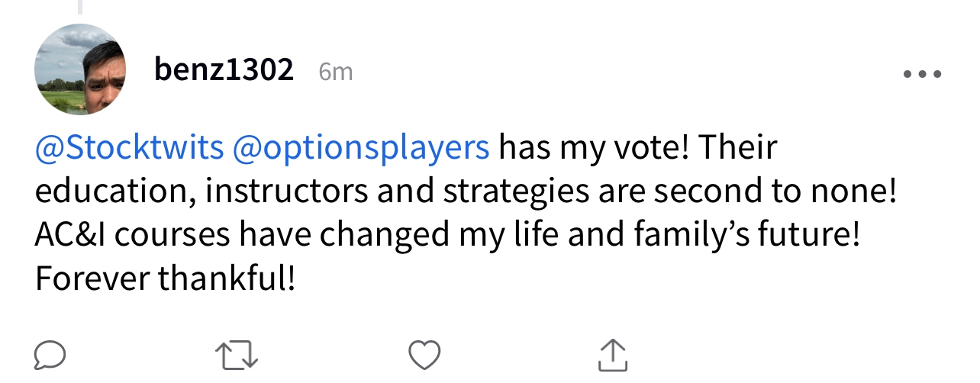Image resolution: width=980 pixels, height=383 pixels.
Task: Click the 6m timestamp
Action: click(335, 72)
